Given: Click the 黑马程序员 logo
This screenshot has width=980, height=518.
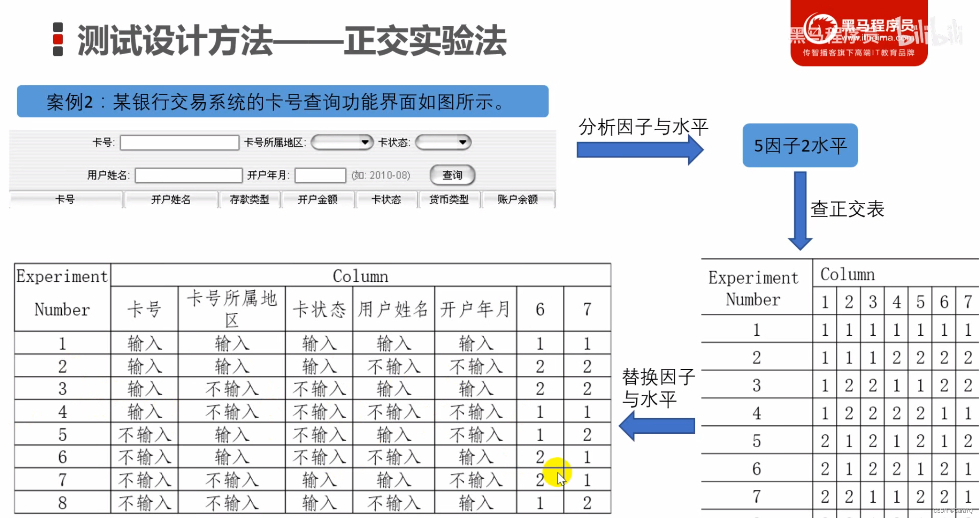Looking at the screenshot, I should 859,33.
